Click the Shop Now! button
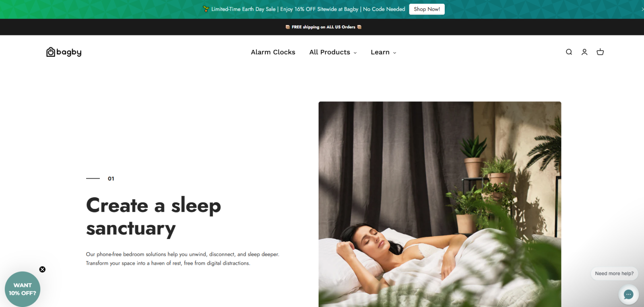This screenshot has width=644, height=307. pos(427,9)
